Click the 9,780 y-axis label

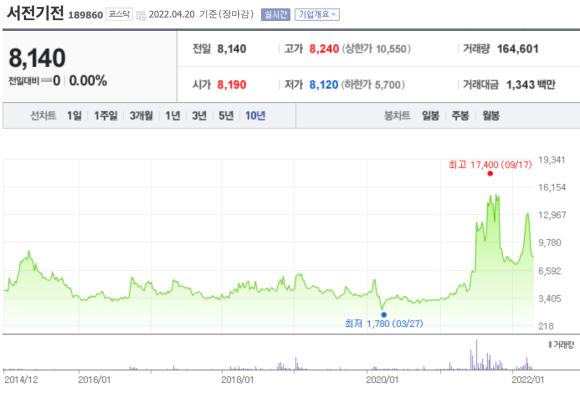click(x=550, y=243)
